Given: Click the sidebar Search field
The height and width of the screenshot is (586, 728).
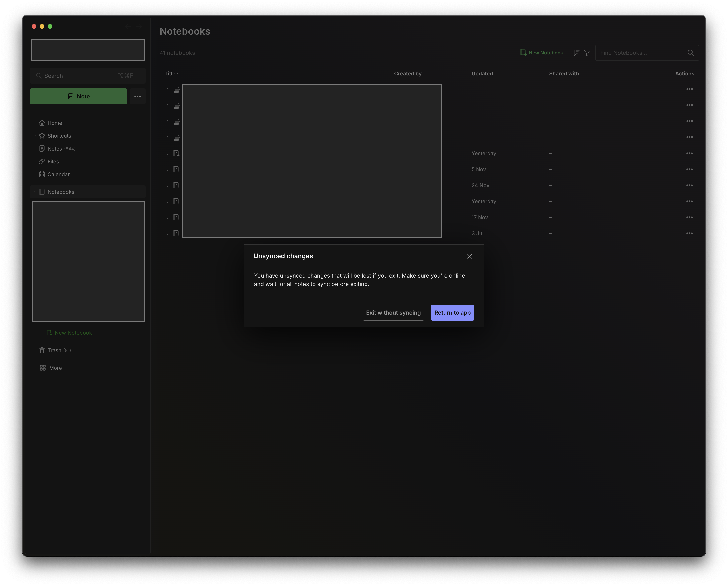Looking at the screenshot, I should pyautogui.click(x=88, y=76).
